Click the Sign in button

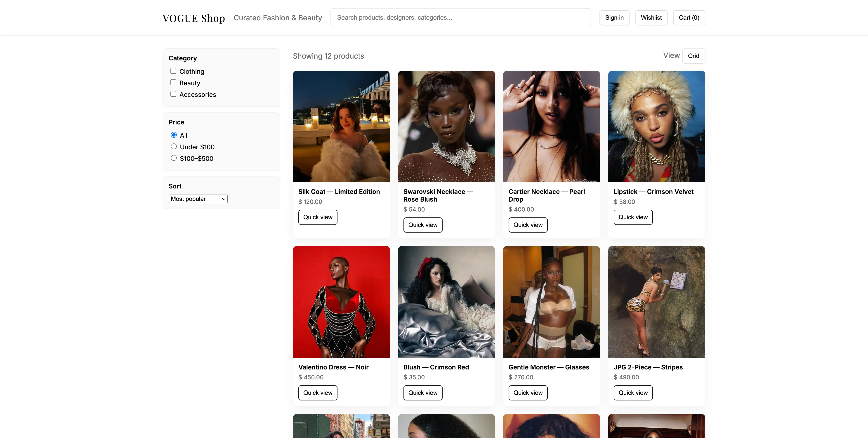pos(614,17)
